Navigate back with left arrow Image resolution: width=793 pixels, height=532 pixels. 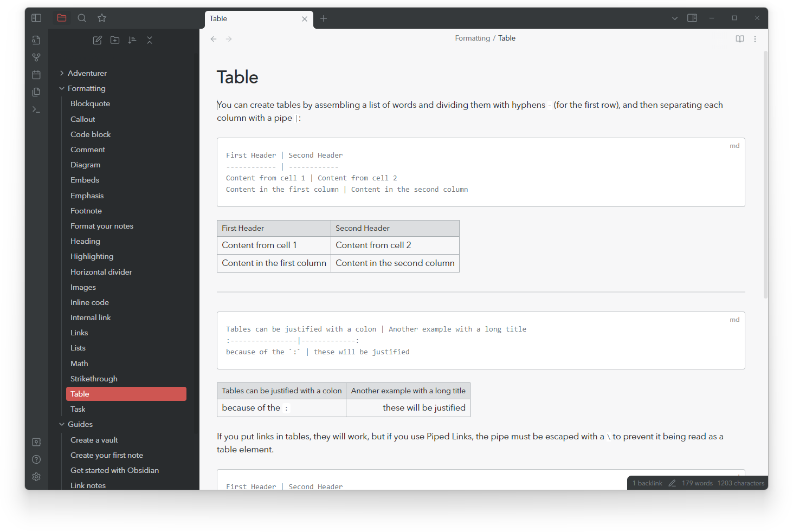pyautogui.click(x=214, y=39)
